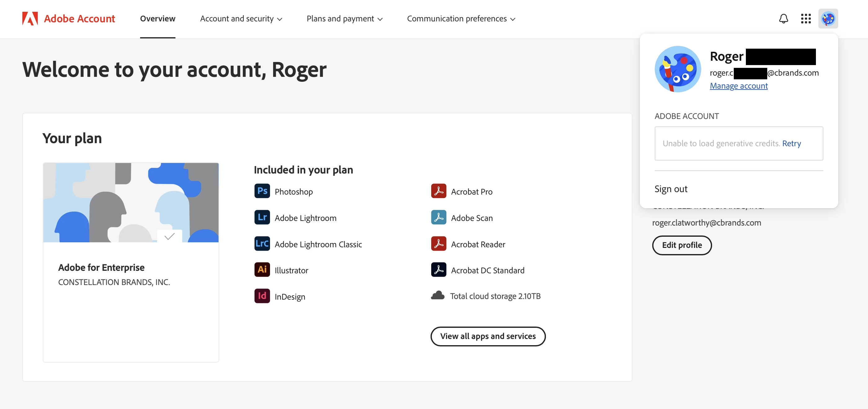Screen dimensions: 868x409
Task: Click the Adobe Scan icon
Action: pos(438,217)
